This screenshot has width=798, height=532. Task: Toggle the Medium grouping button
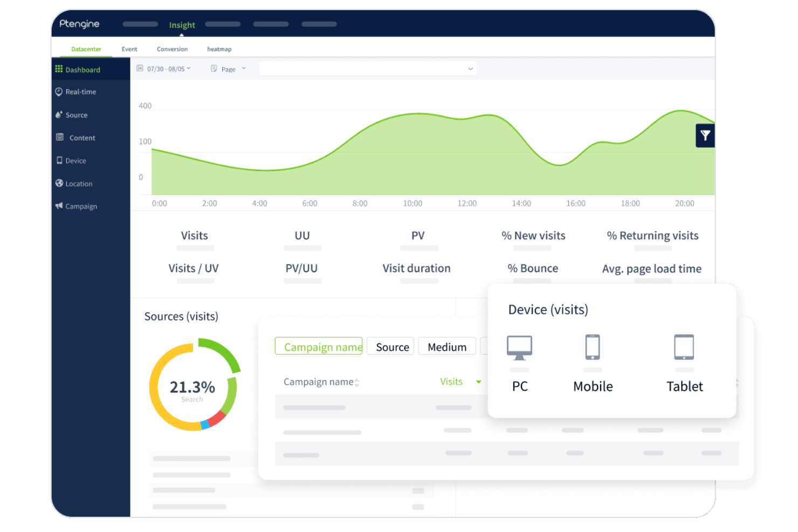pos(447,347)
